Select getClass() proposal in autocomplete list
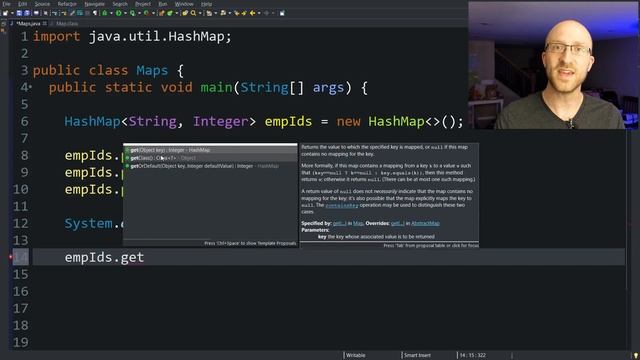Screen dimensions: 640x360 (210, 158)
